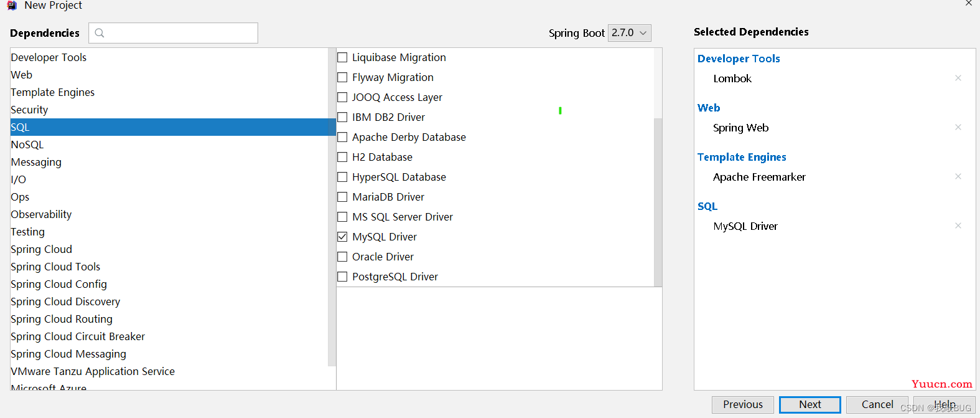
Task: Choose Spring Cloud Config category
Action: click(169, 284)
